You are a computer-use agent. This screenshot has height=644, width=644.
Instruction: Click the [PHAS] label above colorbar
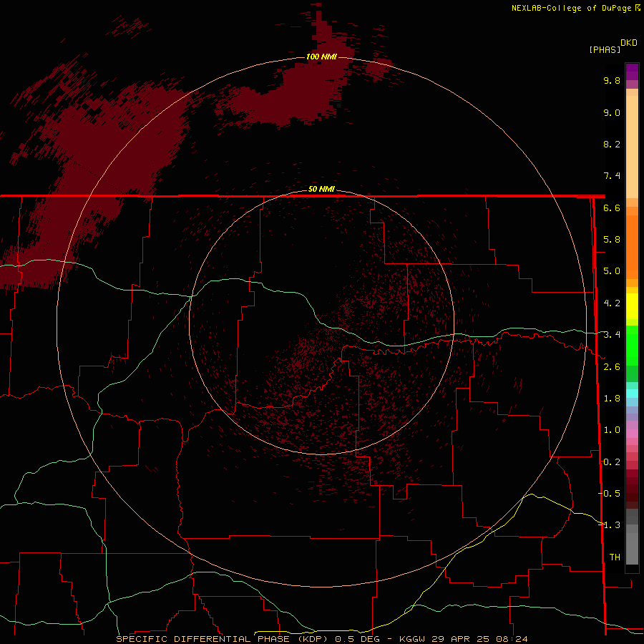605,49
